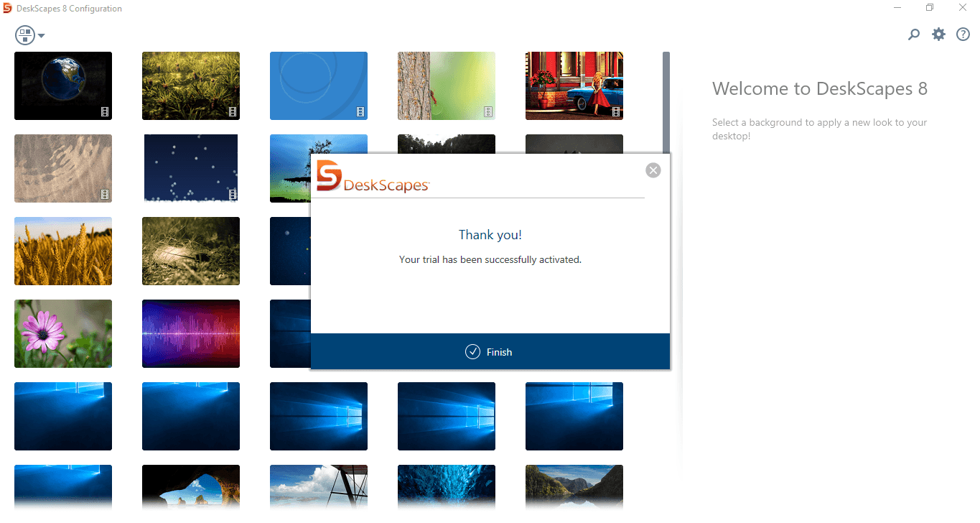Viewport: 980px width, 523px height.
Task: Close the DeskScapes trial activation dialog
Action: pos(653,170)
